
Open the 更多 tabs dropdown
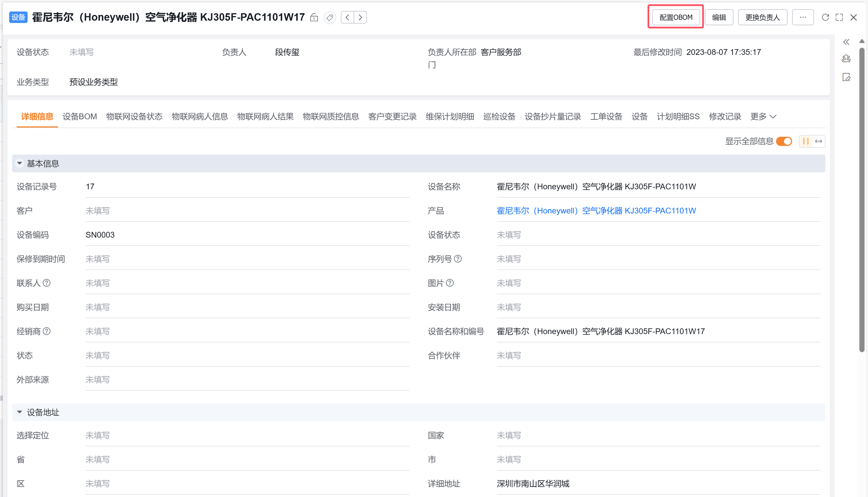(763, 117)
